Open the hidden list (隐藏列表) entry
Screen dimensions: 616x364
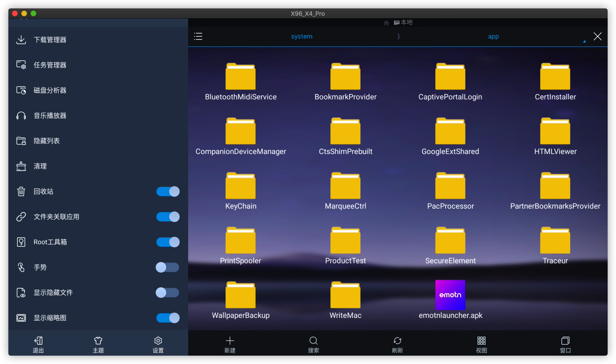click(x=47, y=141)
